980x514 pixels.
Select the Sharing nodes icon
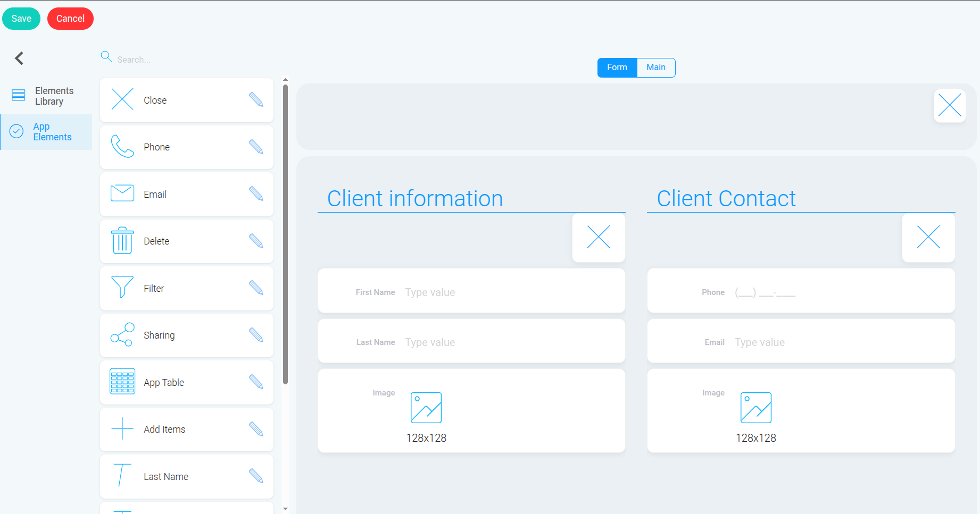122,334
